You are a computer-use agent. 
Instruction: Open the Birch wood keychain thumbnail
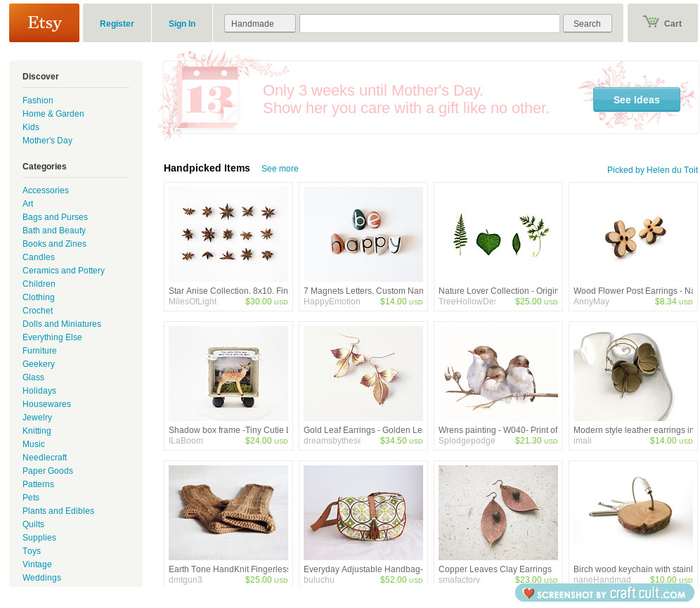(633, 512)
